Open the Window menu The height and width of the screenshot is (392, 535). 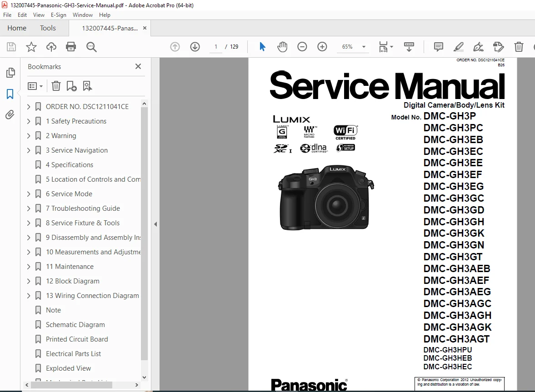83,15
